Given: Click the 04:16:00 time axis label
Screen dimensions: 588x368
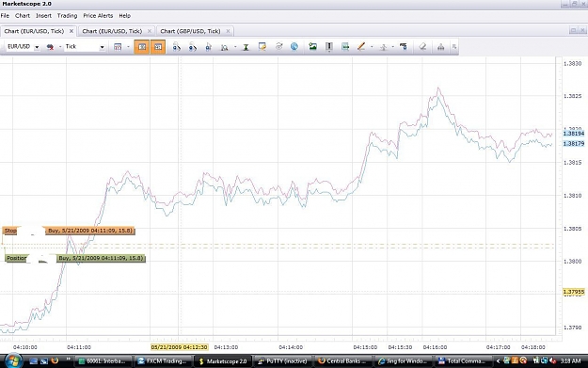Looking at the screenshot, I should coord(435,347).
